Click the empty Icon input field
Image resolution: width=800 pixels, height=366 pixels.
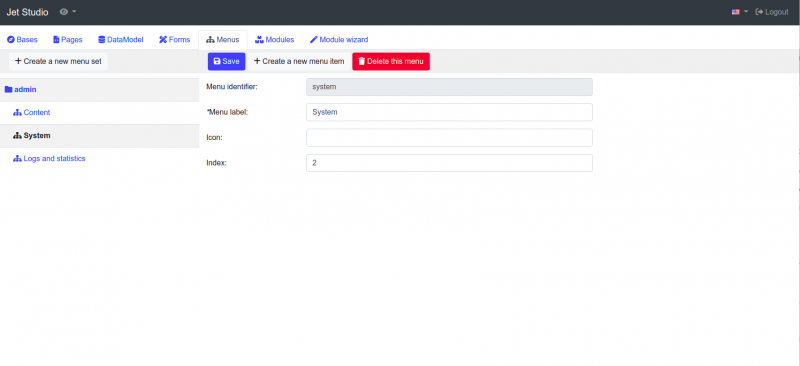449,138
